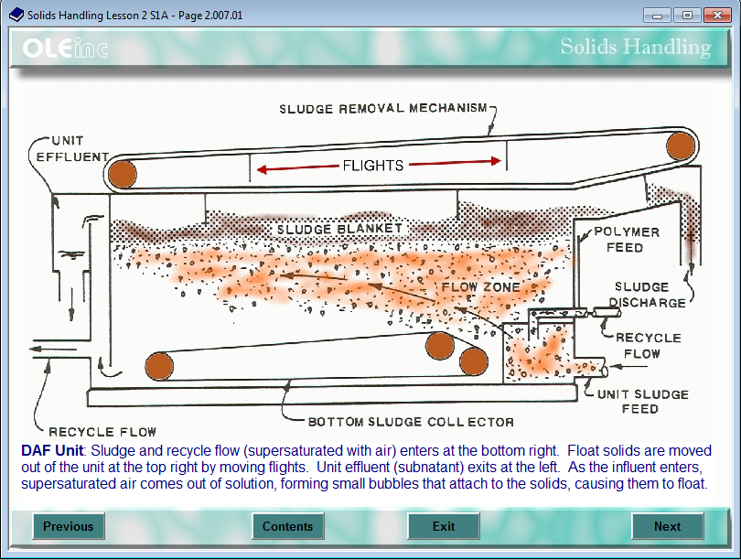Click the Solids Handling header title

(x=635, y=48)
